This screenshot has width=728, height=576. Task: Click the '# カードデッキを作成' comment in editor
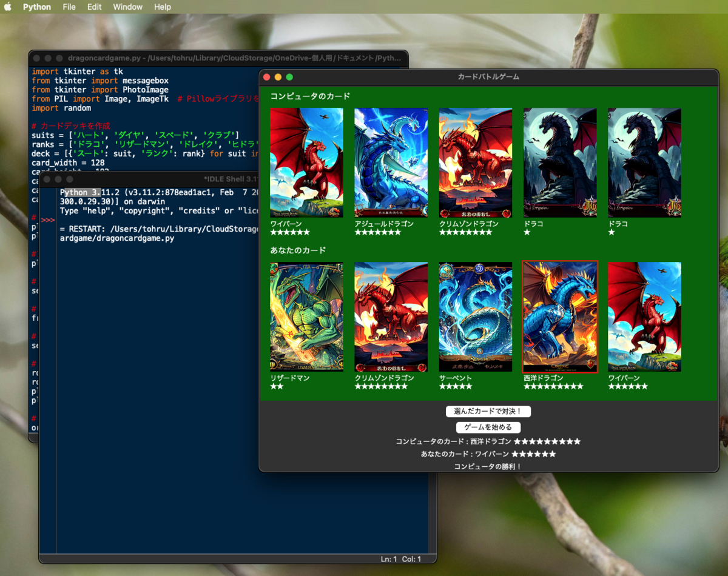[71, 126]
